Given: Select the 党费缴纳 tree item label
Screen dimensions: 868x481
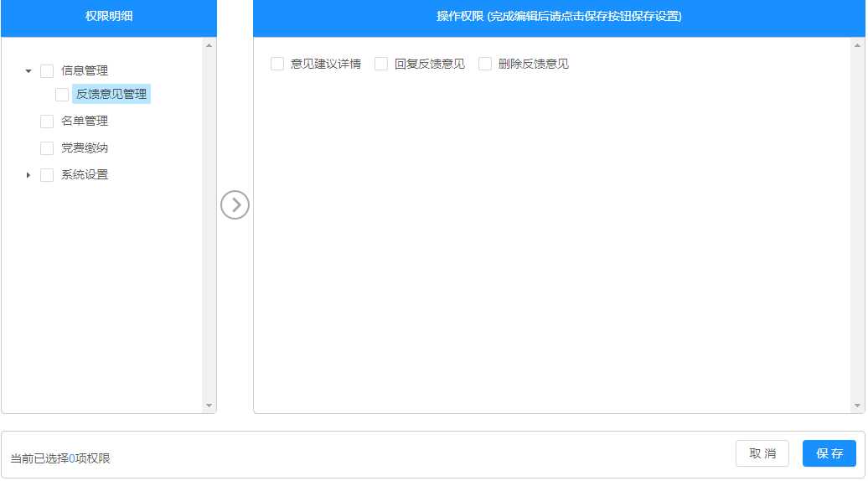Looking at the screenshot, I should [84, 147].
